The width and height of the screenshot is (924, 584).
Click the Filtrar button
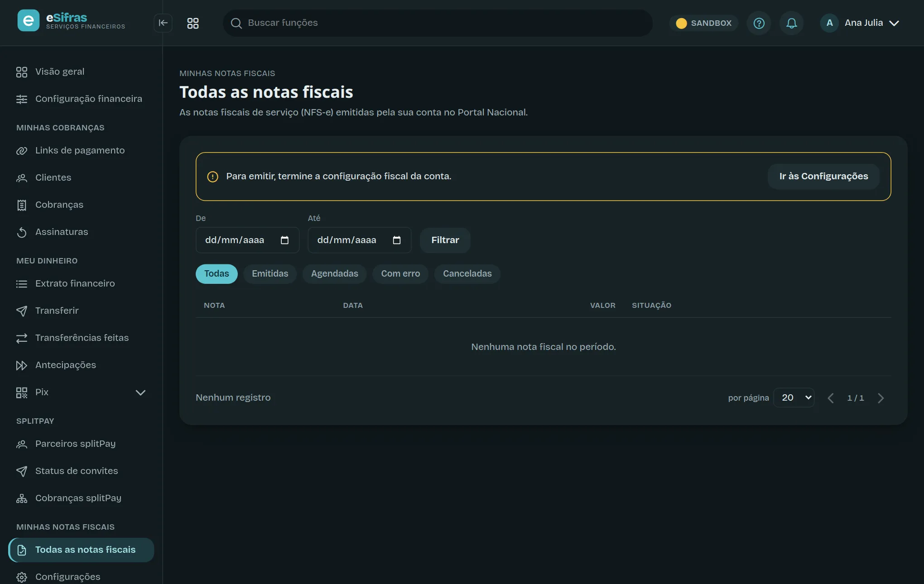coord(445,240)
